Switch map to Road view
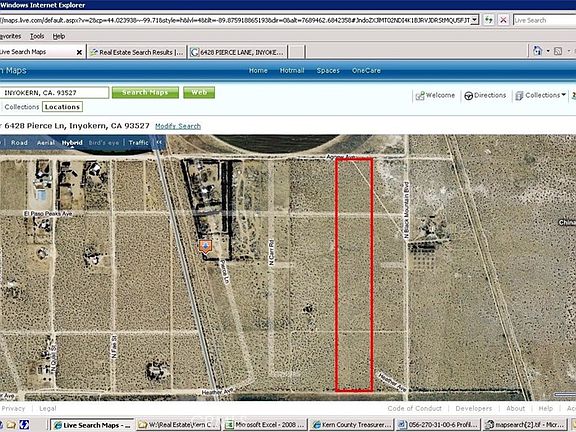 [19, 143]
